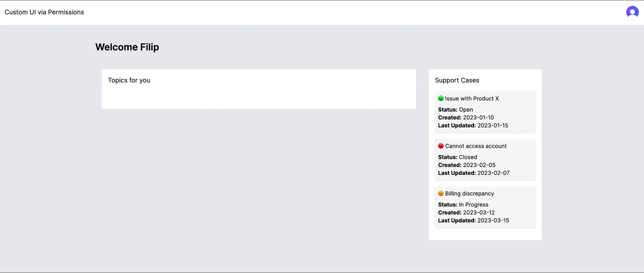Viewport: 644px width, 273px height.
Task: Click the In Progress status text
Action: [474, 205]
